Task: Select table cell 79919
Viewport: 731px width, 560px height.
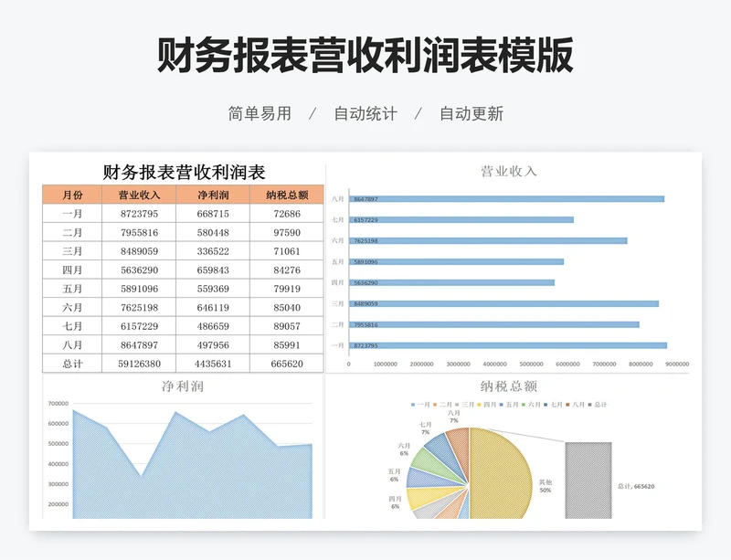Action: point(287,289)
